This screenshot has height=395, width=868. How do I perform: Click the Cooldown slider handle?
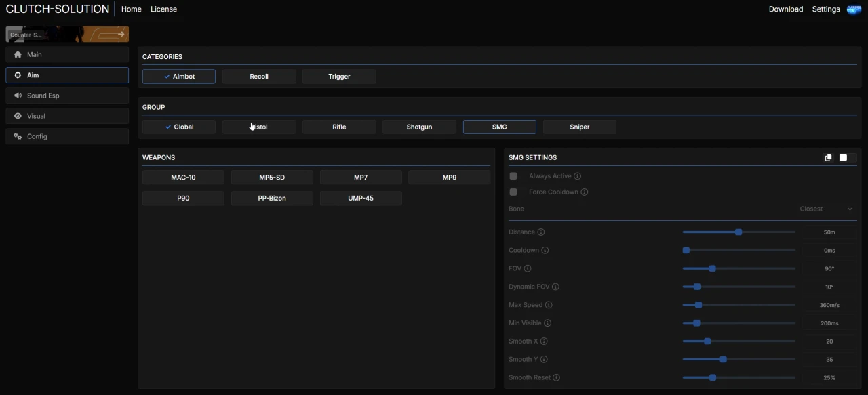click(x=686, y=251)
